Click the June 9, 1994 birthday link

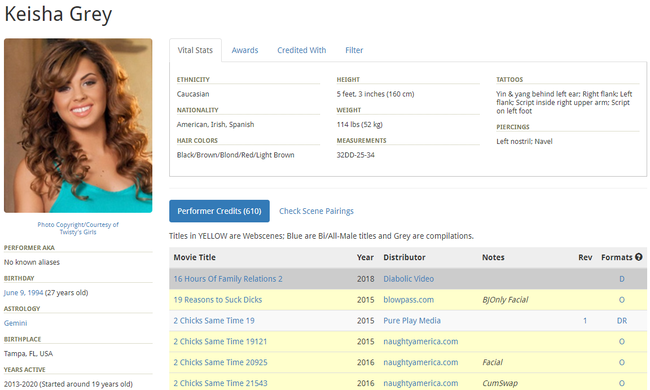24,293
